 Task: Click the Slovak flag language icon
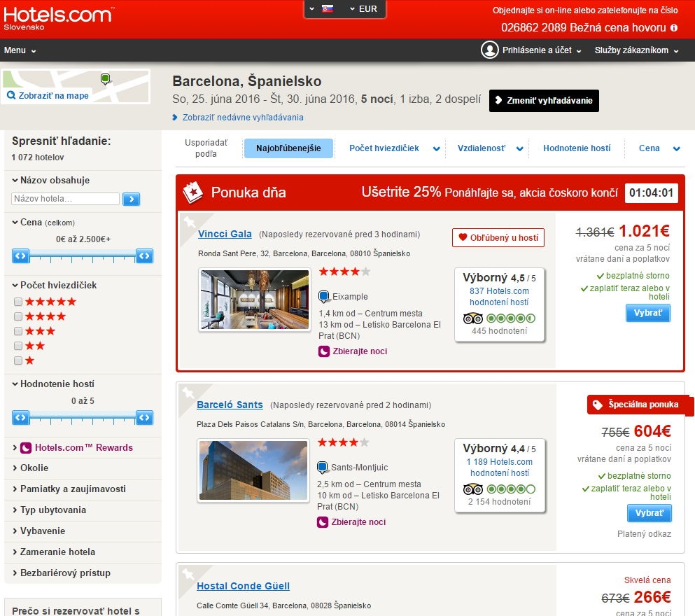coord(327,9)
